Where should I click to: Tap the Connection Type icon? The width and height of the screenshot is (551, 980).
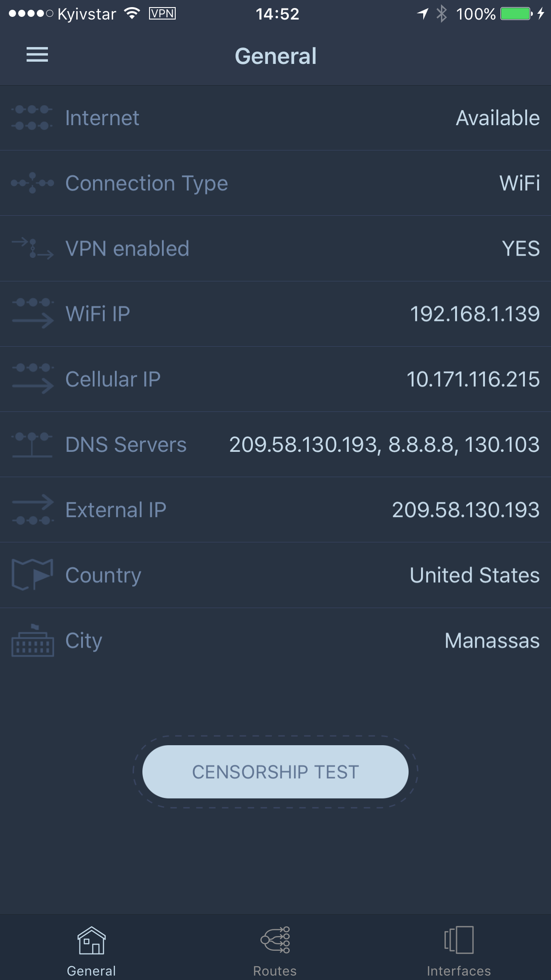coord(32,183)
